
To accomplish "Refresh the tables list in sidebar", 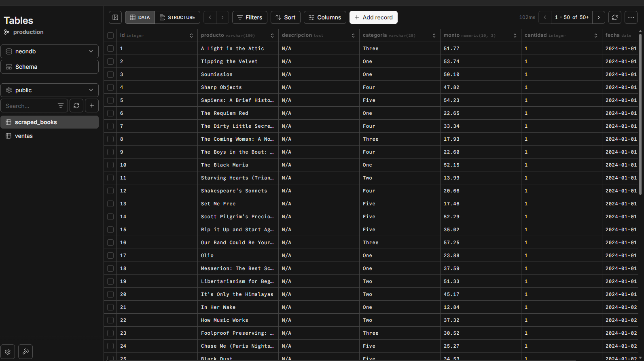I will click(76, 106).
